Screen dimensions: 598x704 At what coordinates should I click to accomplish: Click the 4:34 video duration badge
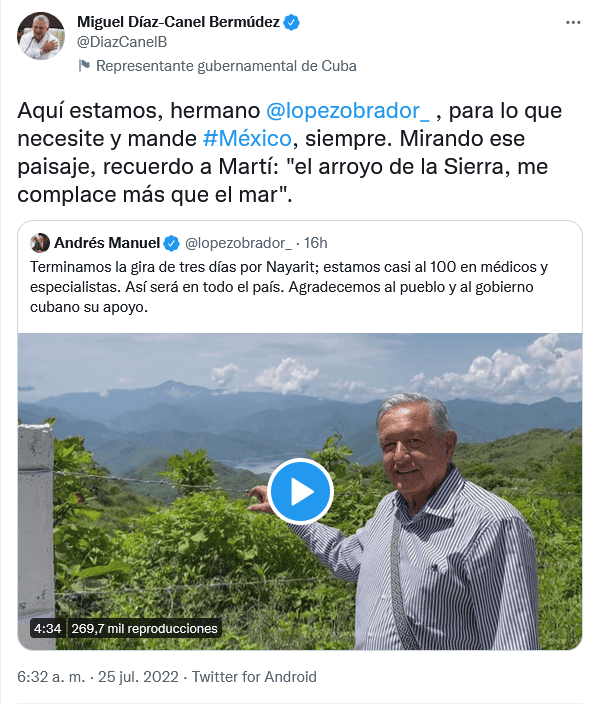pos(48,628)
